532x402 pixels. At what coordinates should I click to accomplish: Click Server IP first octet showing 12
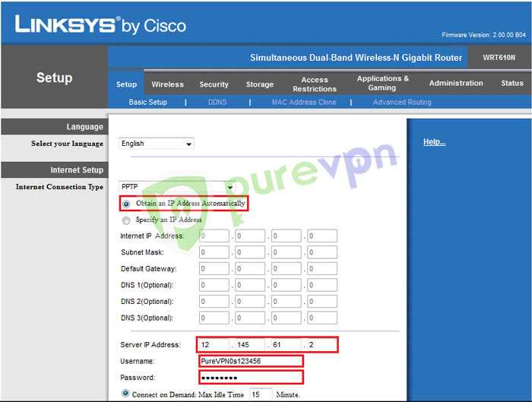pyautogui.click(x=214, y=345)
